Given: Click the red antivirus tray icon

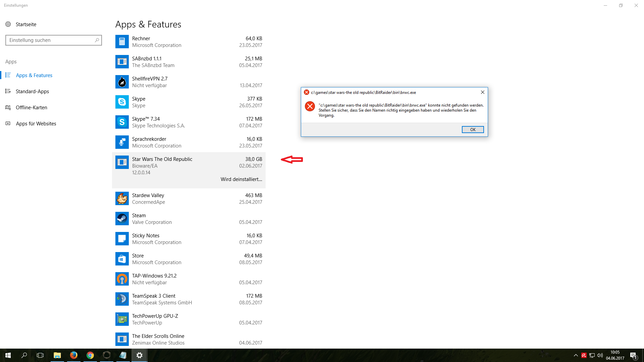Looking at the screenshot, I should [x=584, y=355].
